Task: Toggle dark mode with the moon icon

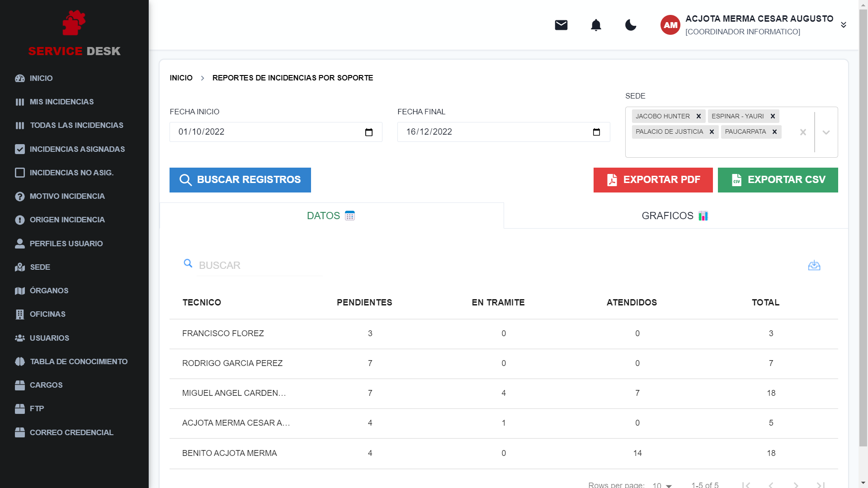Action: (x=631, y=25)
